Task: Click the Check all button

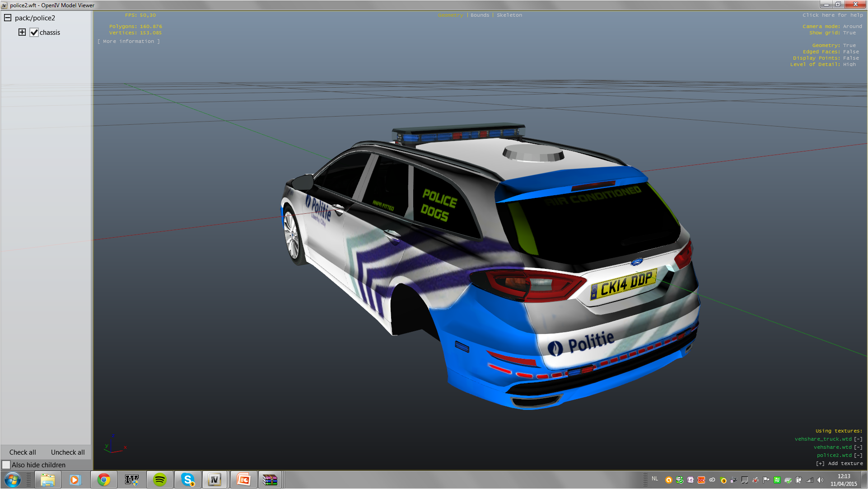Action: (x=23, y=452)
